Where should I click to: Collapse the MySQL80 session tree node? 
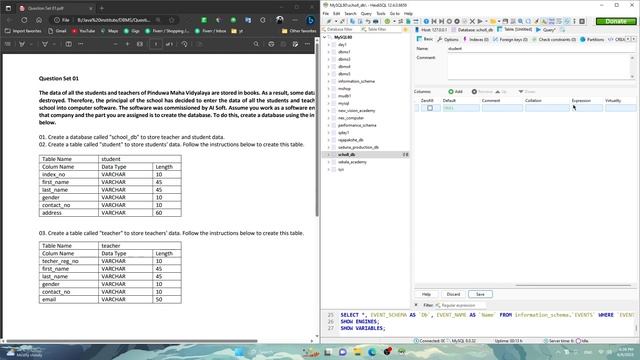[325, 37]
